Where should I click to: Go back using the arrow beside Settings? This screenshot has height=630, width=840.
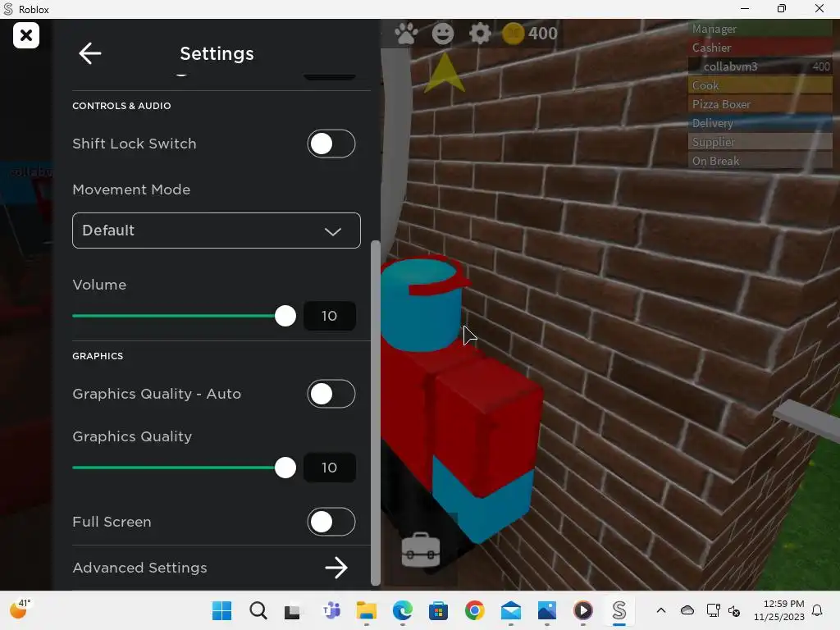[90, 53]
